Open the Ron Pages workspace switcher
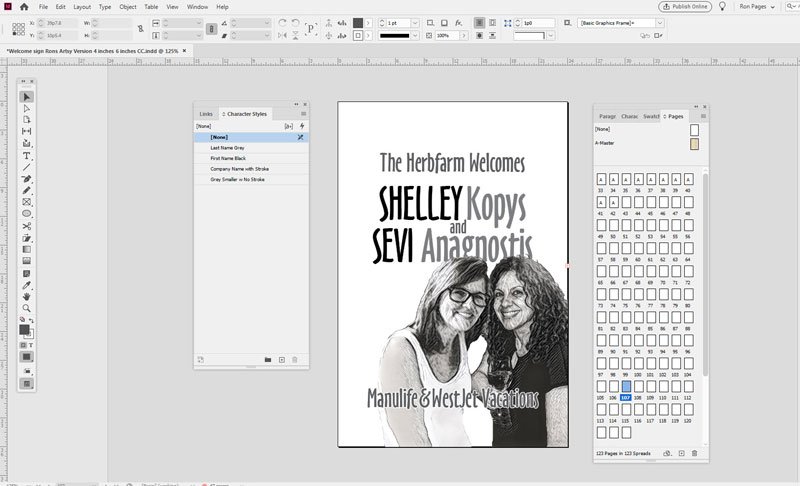Viewport: 800px width, 486px height. tap(757, 7)
